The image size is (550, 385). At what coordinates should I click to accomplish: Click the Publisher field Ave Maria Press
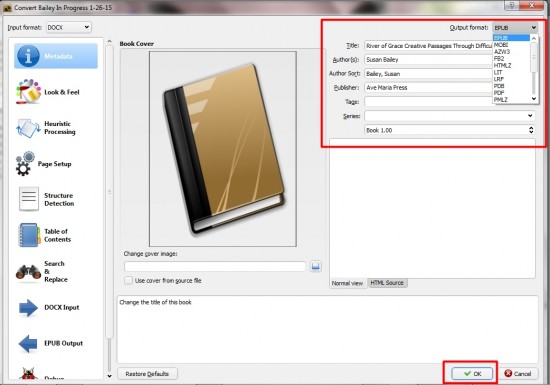coord(429,87)
